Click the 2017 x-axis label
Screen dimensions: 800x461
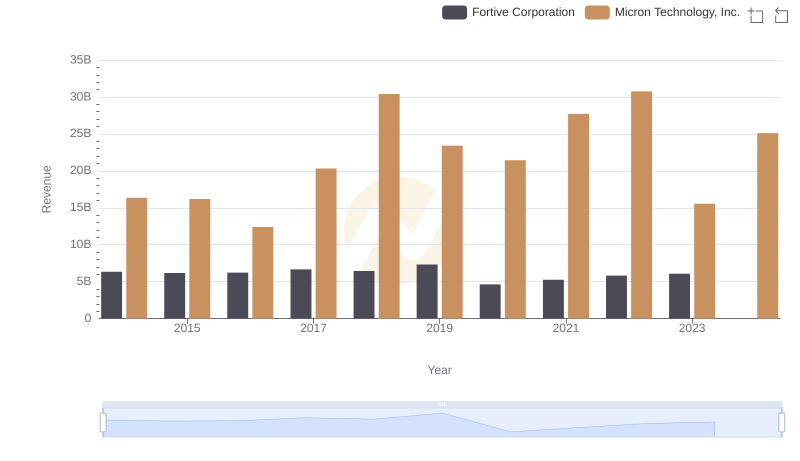313,328
